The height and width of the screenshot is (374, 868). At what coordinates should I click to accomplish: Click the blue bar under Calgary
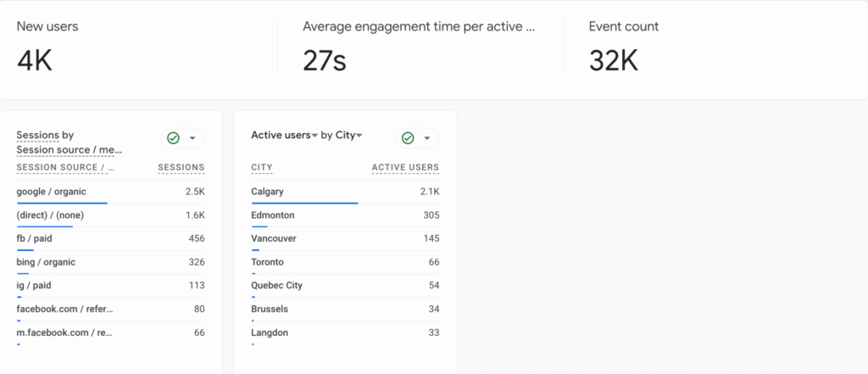[x=304, y=204]
